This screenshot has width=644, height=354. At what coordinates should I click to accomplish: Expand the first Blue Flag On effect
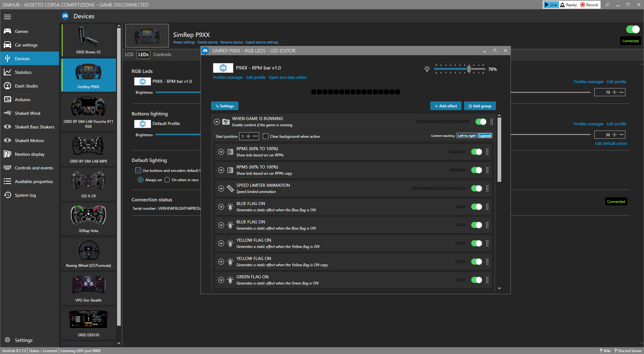pyautogui.click(x=221, y=207)
